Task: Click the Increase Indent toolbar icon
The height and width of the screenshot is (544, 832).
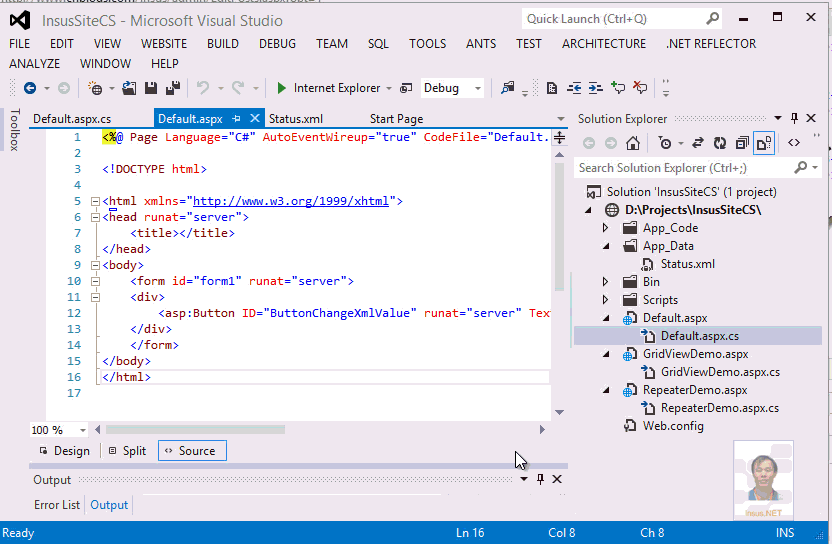Action: (595, 88)
